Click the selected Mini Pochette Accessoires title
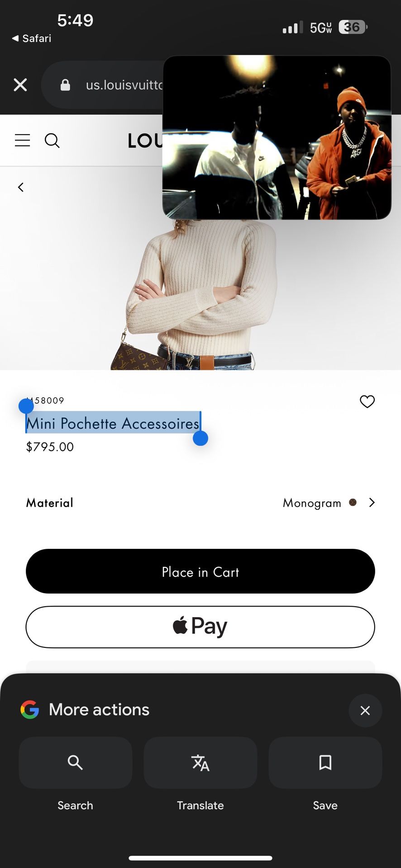401x868 pixels. [x=113, y=423]
